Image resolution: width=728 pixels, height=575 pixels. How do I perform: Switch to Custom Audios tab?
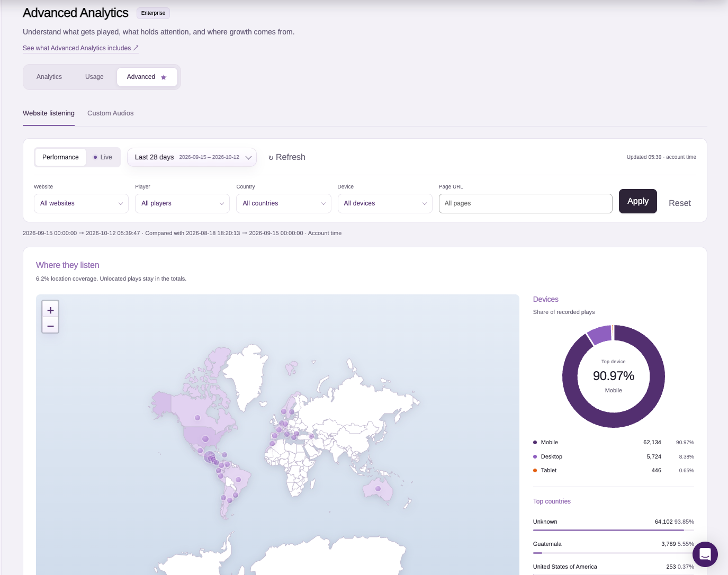[x=110, y=113]
